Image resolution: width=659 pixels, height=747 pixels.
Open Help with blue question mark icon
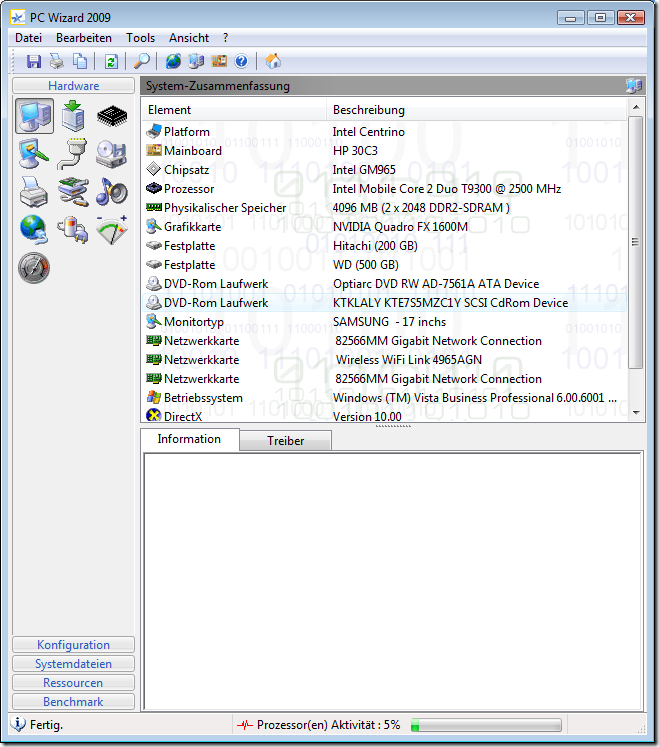point(242,61)
